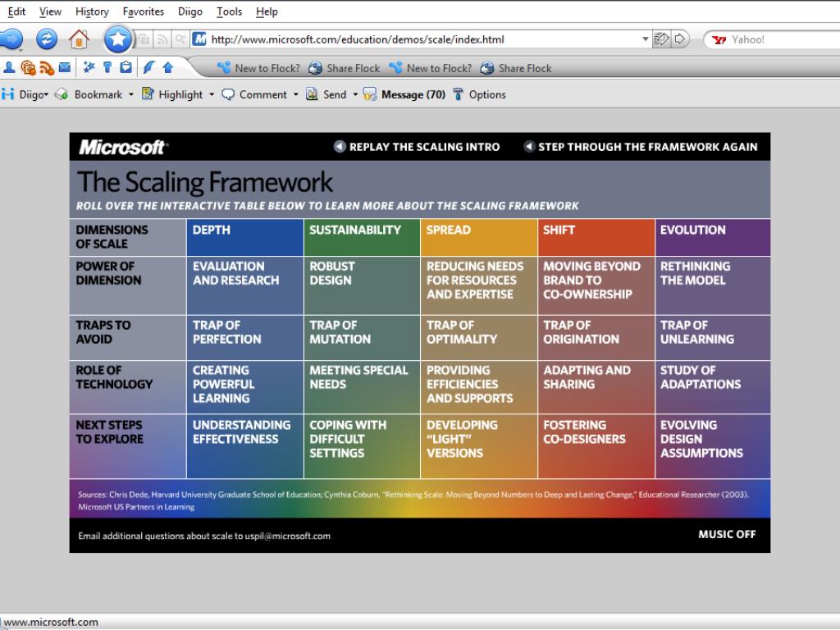This screenshot has width=840, height=630.
Task: Click first New to Flock? bookmark link
Action: tap(258, 68)
